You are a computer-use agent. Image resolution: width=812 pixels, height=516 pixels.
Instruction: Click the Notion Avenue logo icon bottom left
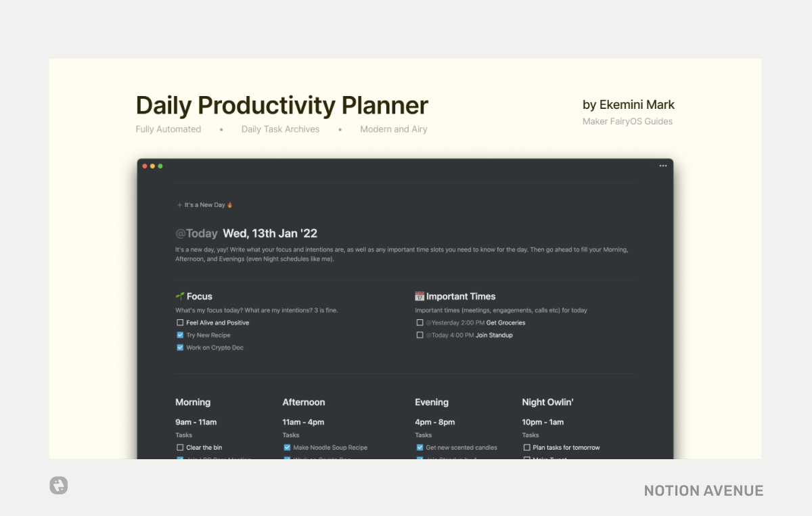tap(58, 486)
